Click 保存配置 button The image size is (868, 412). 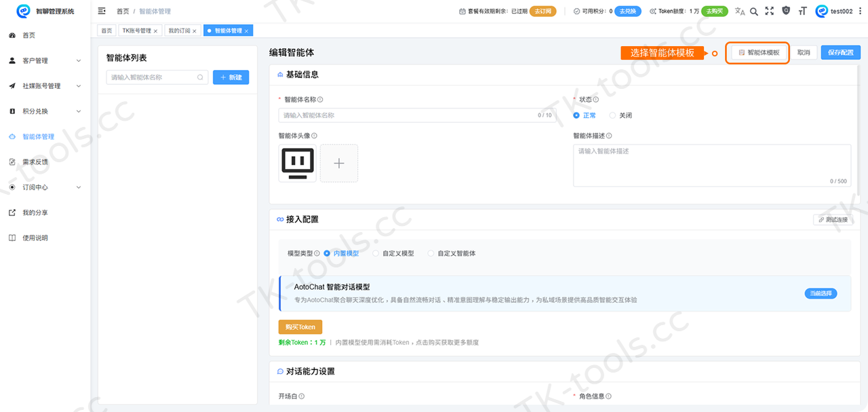pyautogui.click(x=841, y=52)
